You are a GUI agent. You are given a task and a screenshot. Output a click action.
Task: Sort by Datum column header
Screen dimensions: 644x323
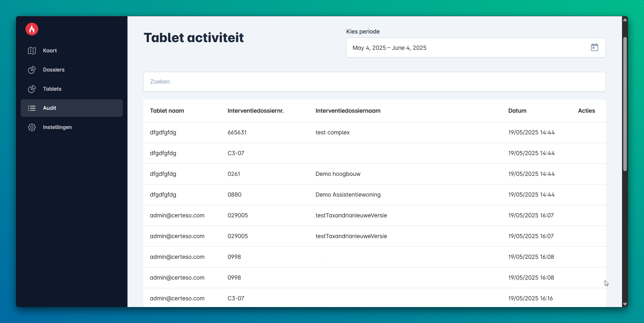pyautogui.click(x=517, y=111)
